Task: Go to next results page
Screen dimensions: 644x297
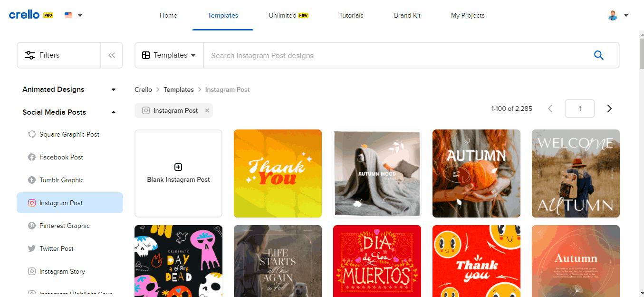Action: (610, 109)
